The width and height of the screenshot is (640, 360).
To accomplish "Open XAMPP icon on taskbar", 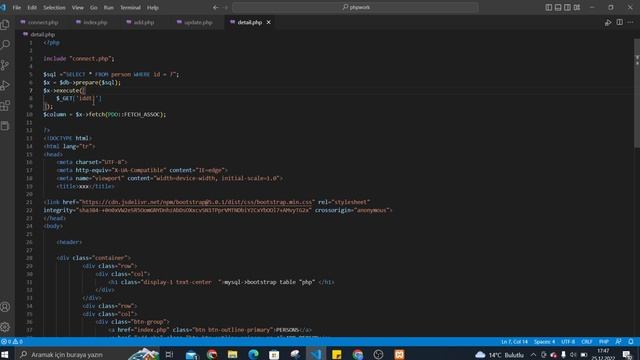I will pos(399,354).
